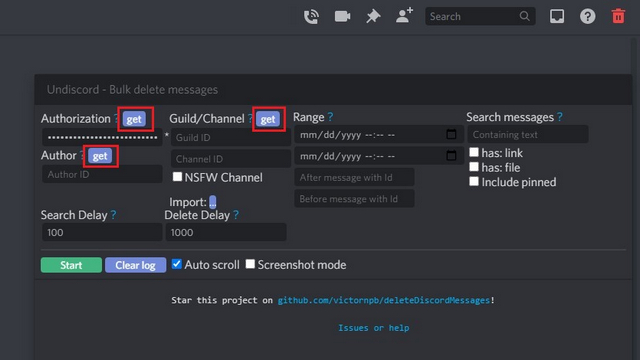Enable Screenshot mode checkbox
The width and height of the screenshot is (640, 360).
click(250, 264)
